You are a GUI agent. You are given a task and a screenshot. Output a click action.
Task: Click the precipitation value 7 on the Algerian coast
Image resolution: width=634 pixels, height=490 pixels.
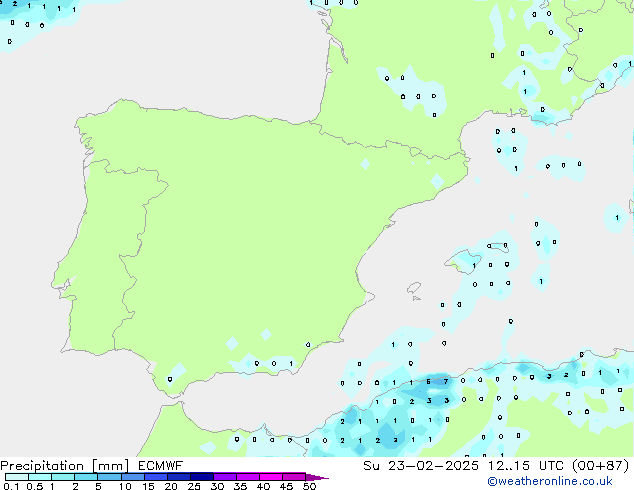point(446,381)
